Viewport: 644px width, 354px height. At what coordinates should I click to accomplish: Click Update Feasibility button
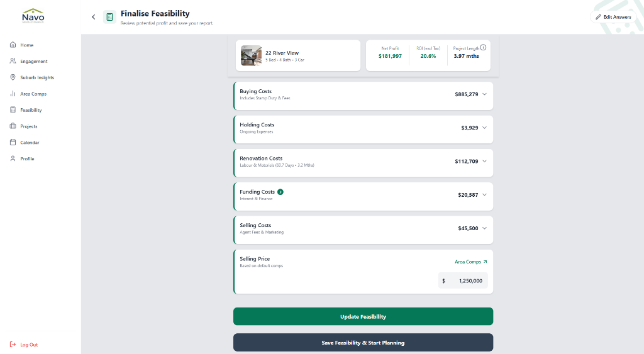click(363, 316)
